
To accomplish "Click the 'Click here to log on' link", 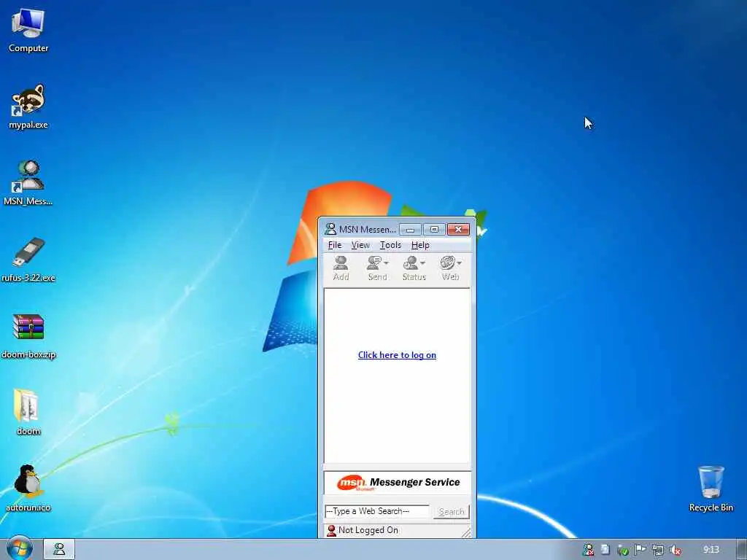I will (397, 355).
